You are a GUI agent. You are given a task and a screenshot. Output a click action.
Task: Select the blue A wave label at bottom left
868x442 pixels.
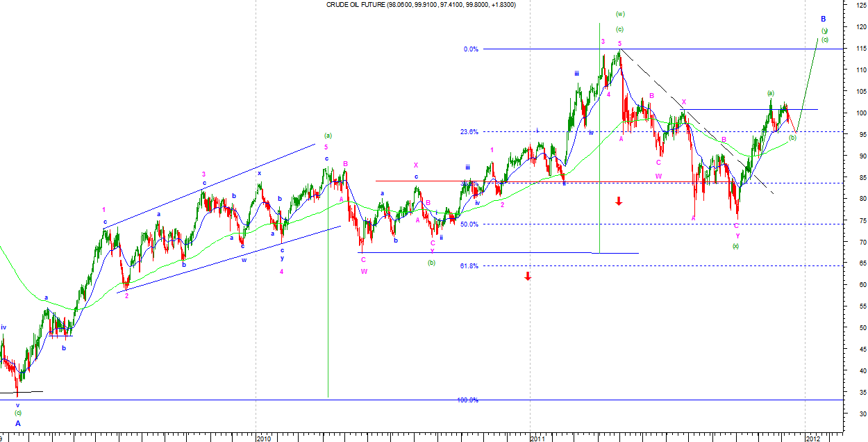pos(18,423)
